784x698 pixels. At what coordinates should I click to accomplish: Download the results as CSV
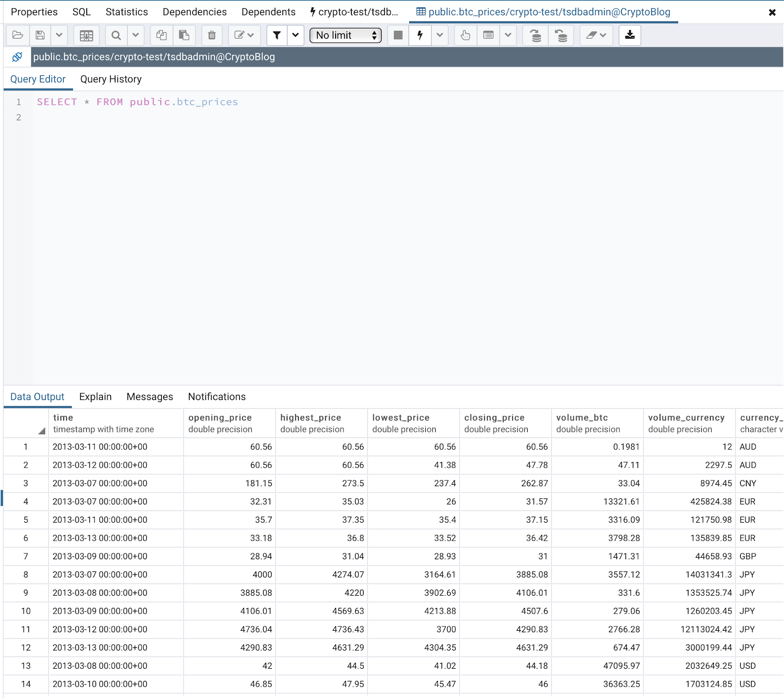coord(630,35)
